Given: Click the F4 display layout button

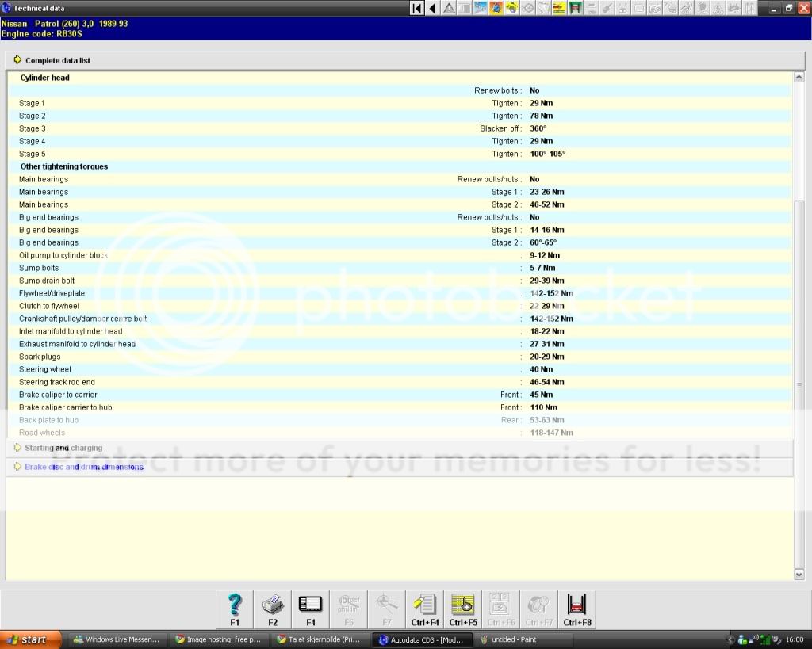Looking at the screenshot, I should (x=310, y=609).
